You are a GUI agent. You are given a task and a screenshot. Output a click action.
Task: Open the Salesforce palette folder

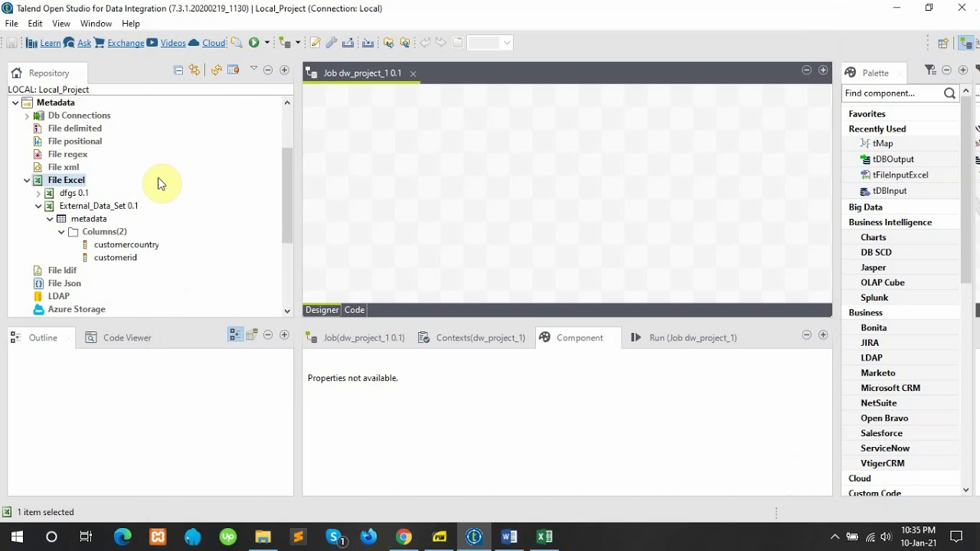click(x=881, y=433)
